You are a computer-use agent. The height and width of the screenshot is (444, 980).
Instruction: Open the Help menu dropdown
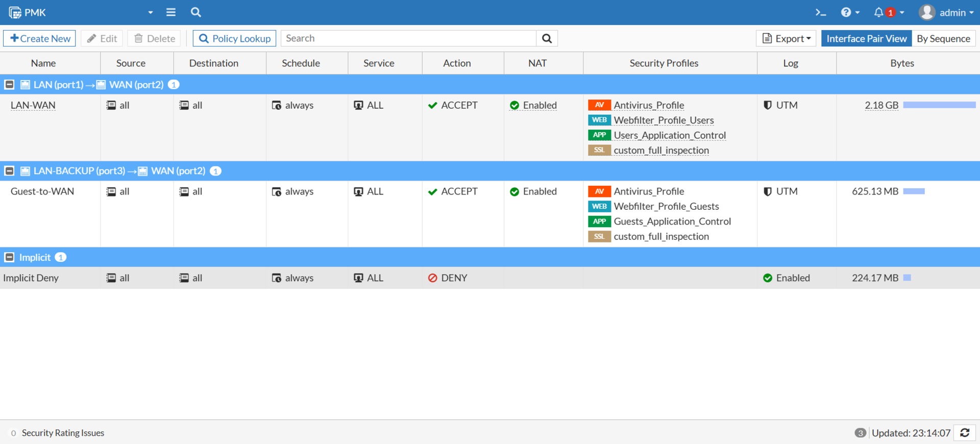tap(850, 12)
